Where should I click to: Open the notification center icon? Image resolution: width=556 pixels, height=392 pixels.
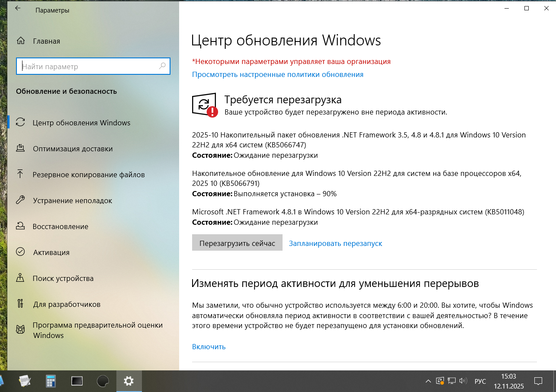click(x=538, y=381)
